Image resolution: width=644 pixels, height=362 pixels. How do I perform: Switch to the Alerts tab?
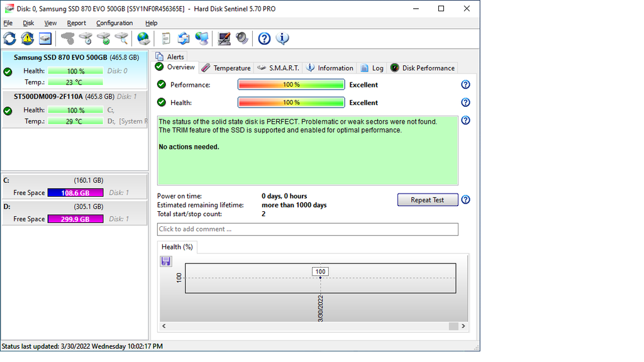170,57
